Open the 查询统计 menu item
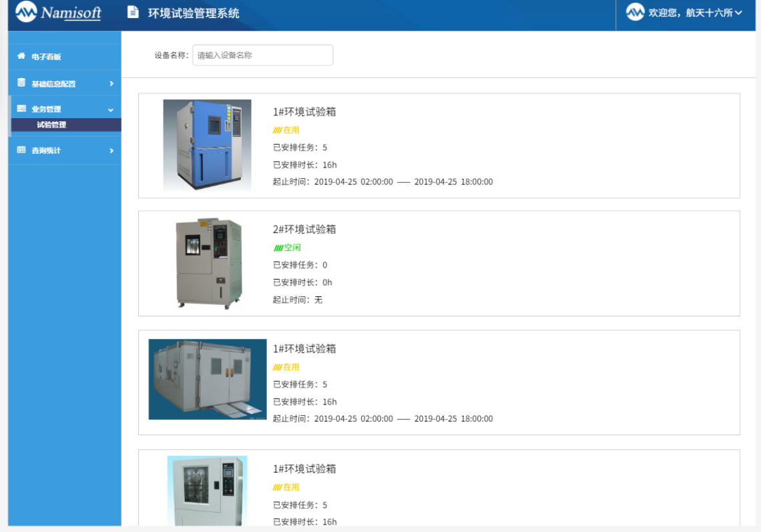The height and width of the screenshot is (532, 761). 65,150
